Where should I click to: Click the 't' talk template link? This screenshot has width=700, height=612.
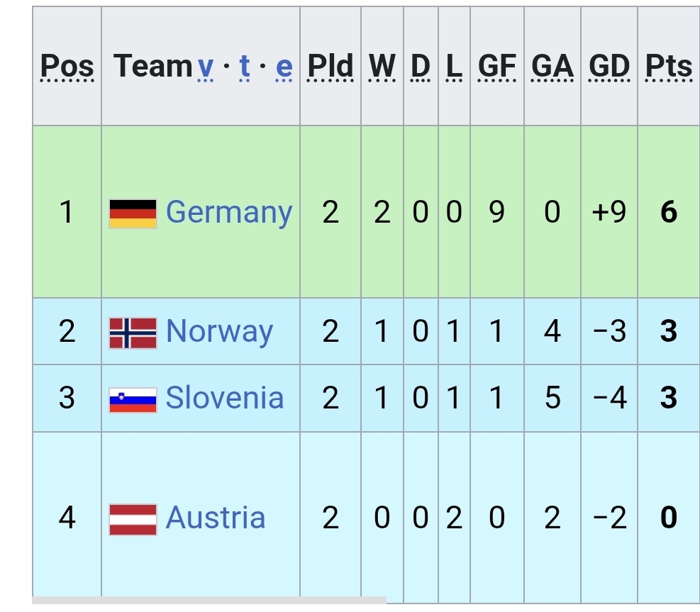[245, 67]
